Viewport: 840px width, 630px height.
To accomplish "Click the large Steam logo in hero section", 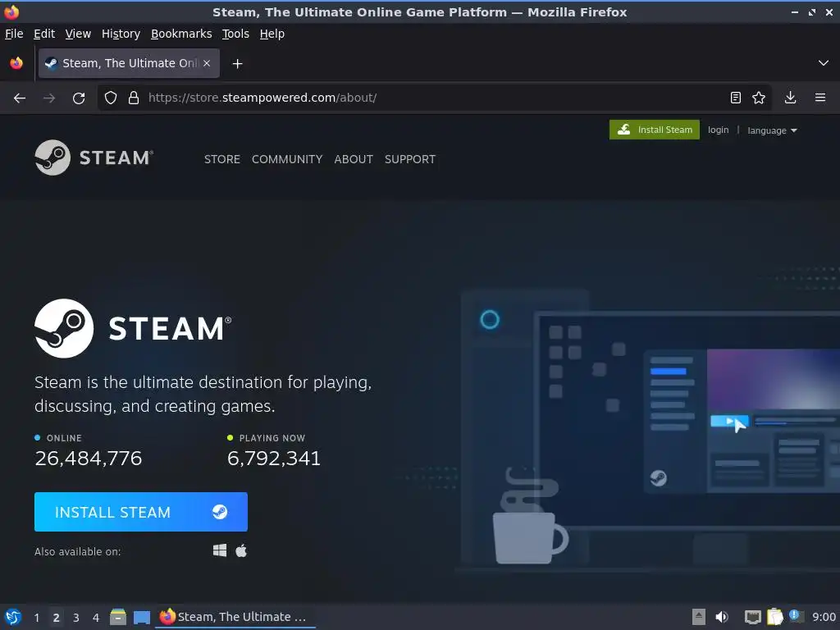I will tap(133, 328).
